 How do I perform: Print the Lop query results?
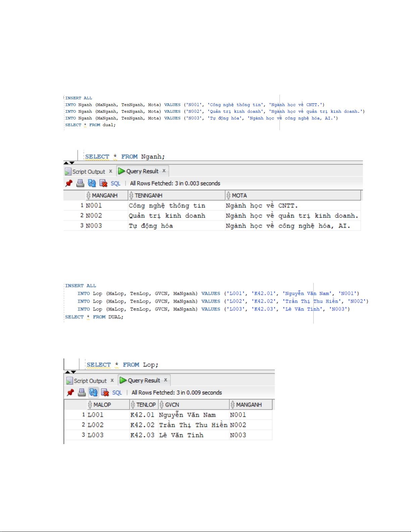[x=82, y=392]
